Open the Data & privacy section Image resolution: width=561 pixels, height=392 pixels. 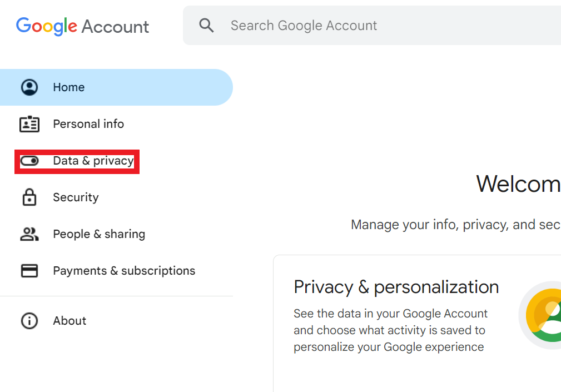[x=93, y=161]
